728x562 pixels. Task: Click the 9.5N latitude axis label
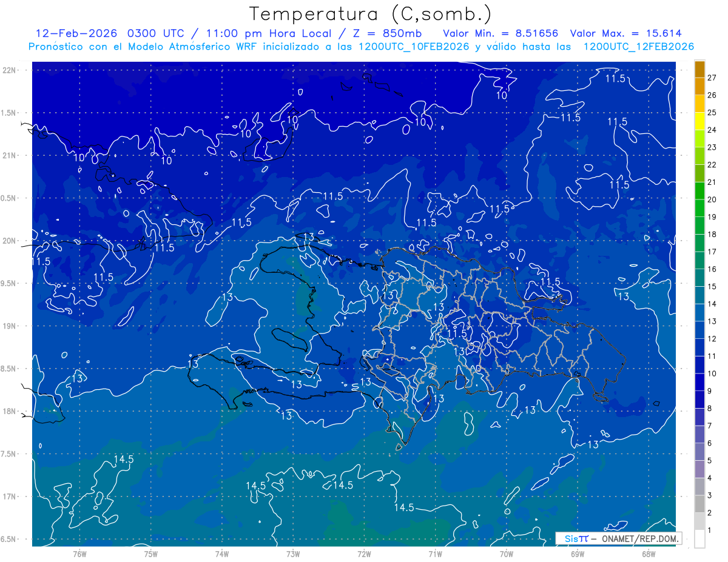coord(9,284)
